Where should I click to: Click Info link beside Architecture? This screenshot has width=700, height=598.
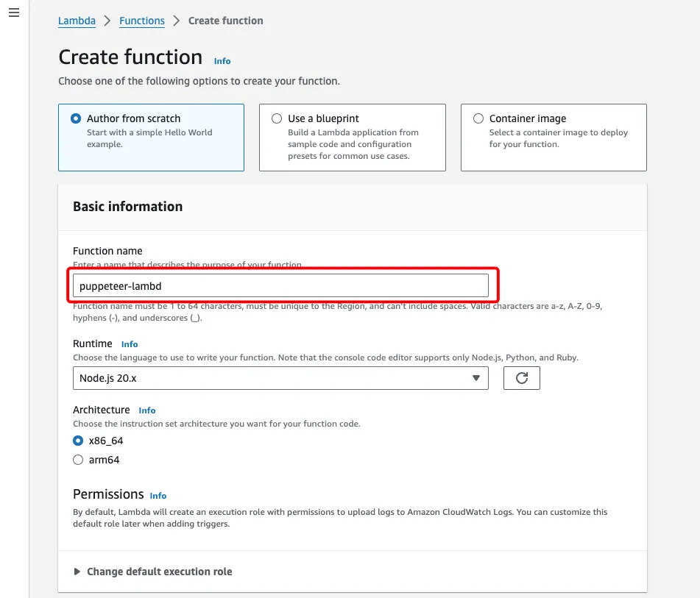click(x=147, y=410)
